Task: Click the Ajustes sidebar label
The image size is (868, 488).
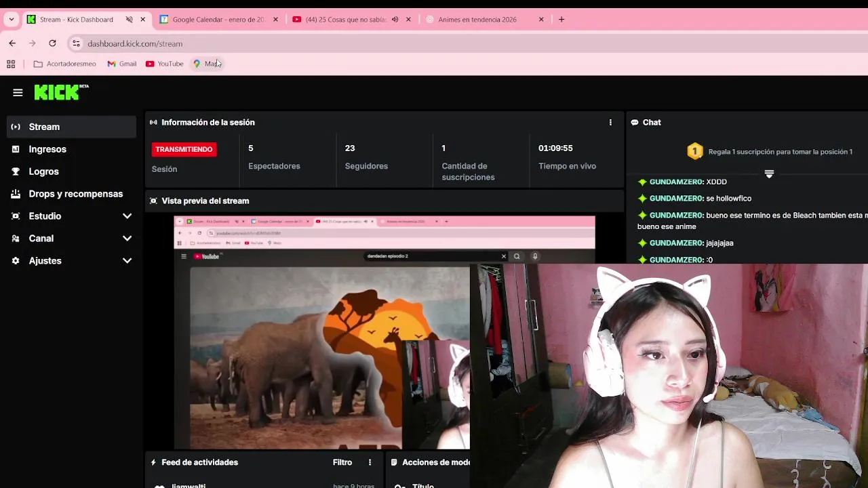Action: 45,261
